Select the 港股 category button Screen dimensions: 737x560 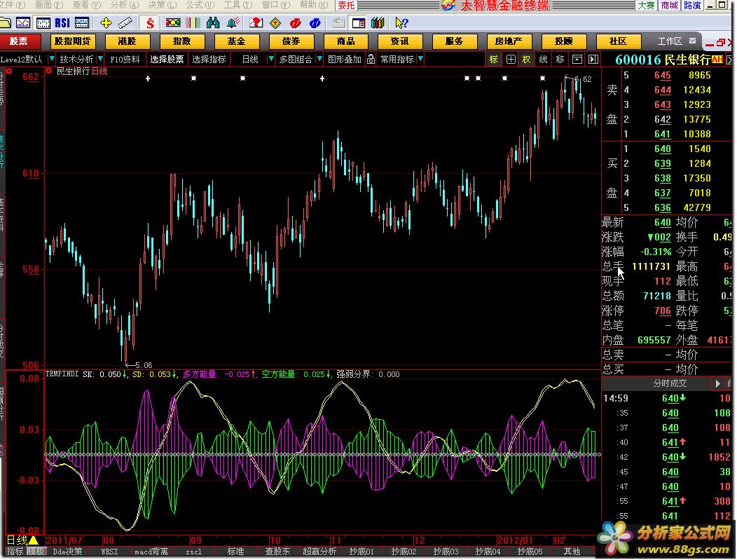127,41
